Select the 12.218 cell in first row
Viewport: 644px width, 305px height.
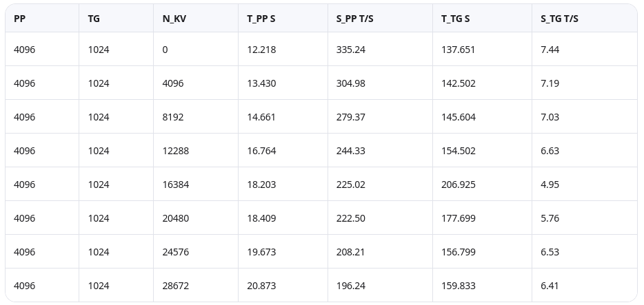(261, 50)
